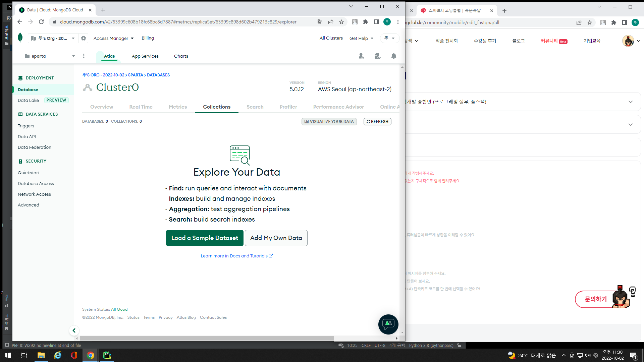This screenshot has height=362, width=644.
Task: Open Task View on taskbar
Action: [x=24, y=355]
